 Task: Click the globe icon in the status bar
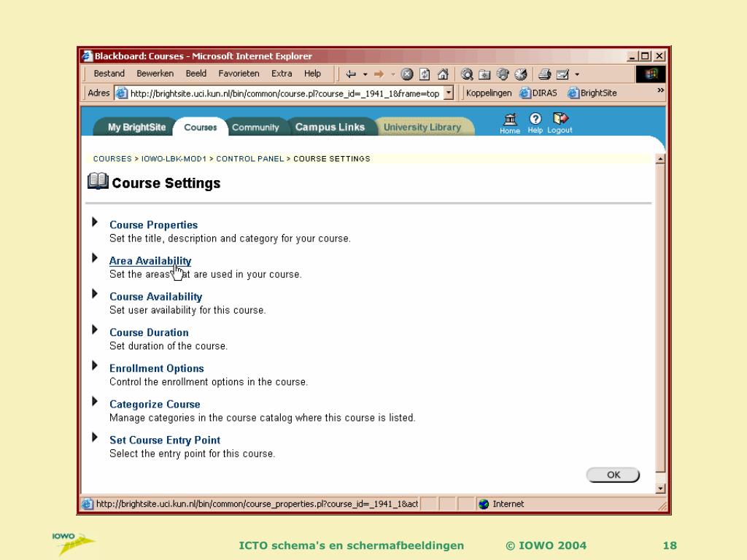point(484,504)
